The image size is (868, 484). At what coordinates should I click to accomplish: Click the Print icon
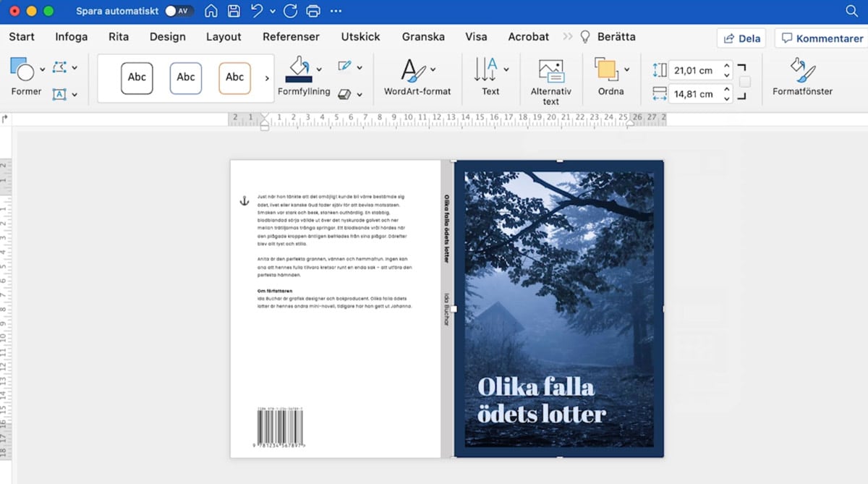312,11
